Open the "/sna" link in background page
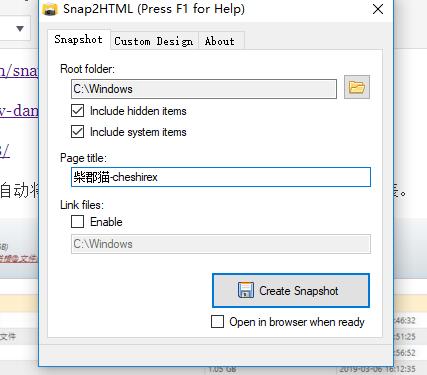This screenshot has width=427, height=375. tap(19, 71)
